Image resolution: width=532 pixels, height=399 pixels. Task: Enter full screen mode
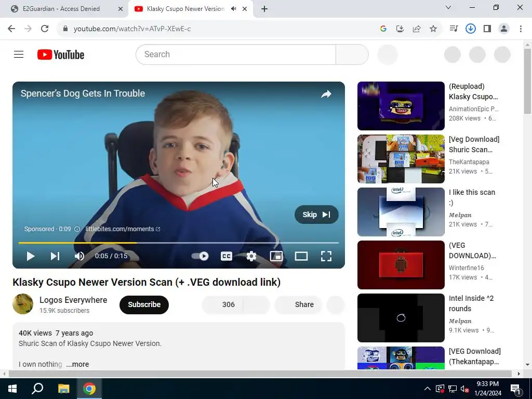click(326, 256)
